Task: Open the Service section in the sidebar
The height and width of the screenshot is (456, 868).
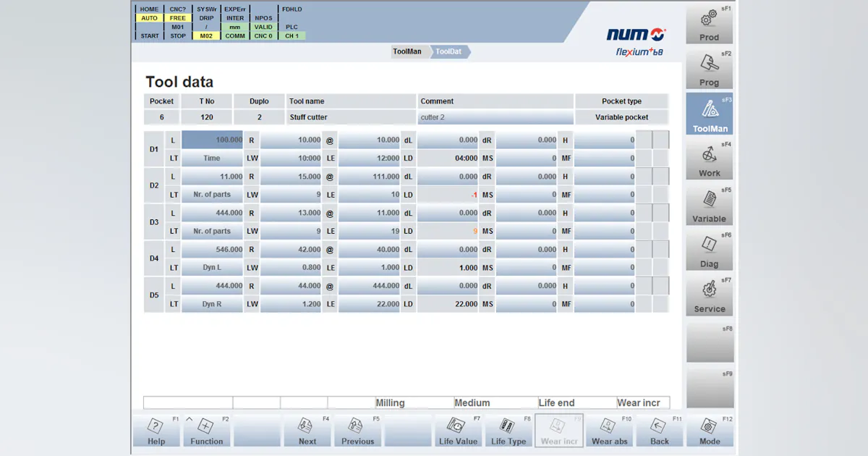Action: [710, 295]
